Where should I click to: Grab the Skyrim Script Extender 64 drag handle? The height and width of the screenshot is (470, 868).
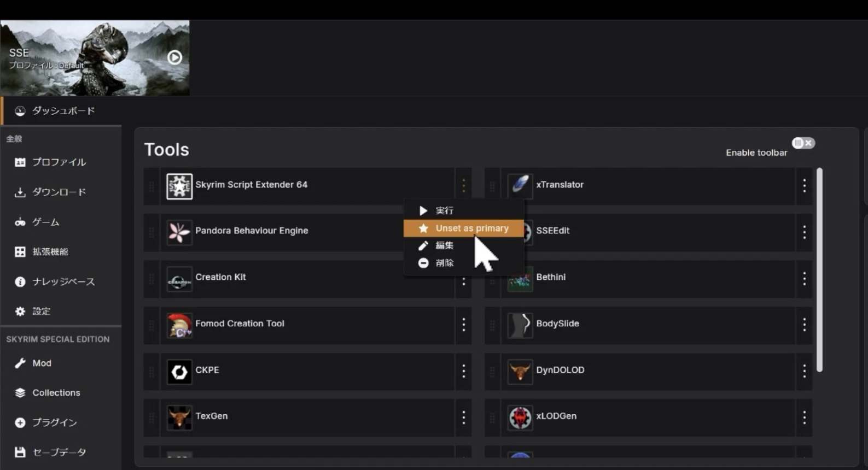coord(152,186)
